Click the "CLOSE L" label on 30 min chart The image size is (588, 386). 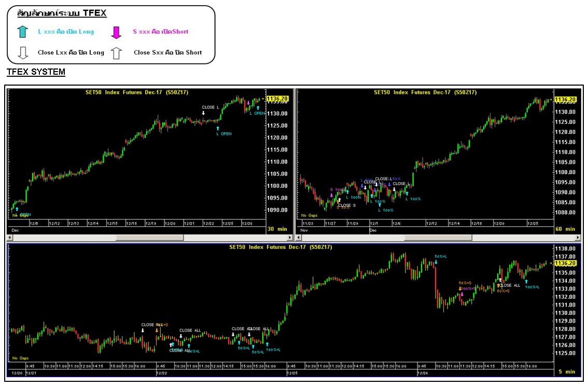(211, 107)
